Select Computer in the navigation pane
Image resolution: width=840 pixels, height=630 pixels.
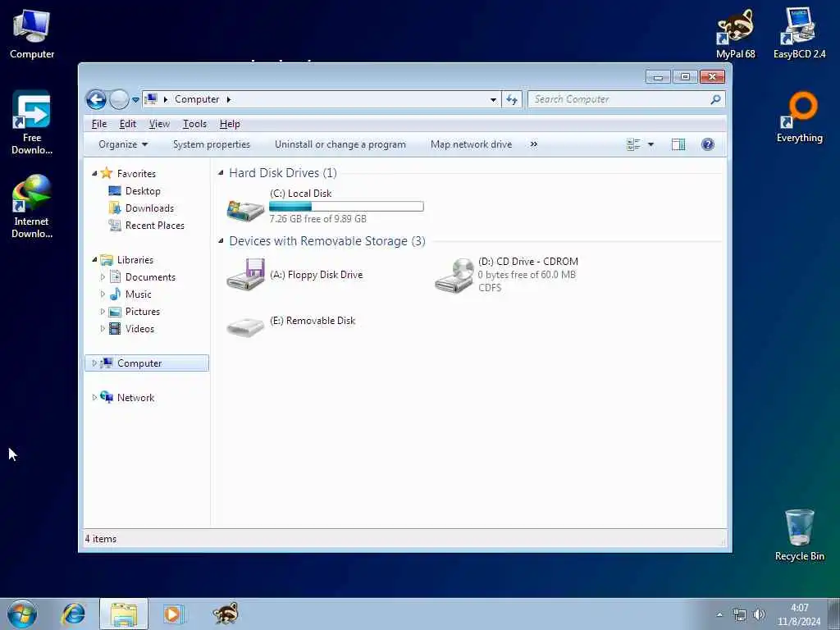147,363
